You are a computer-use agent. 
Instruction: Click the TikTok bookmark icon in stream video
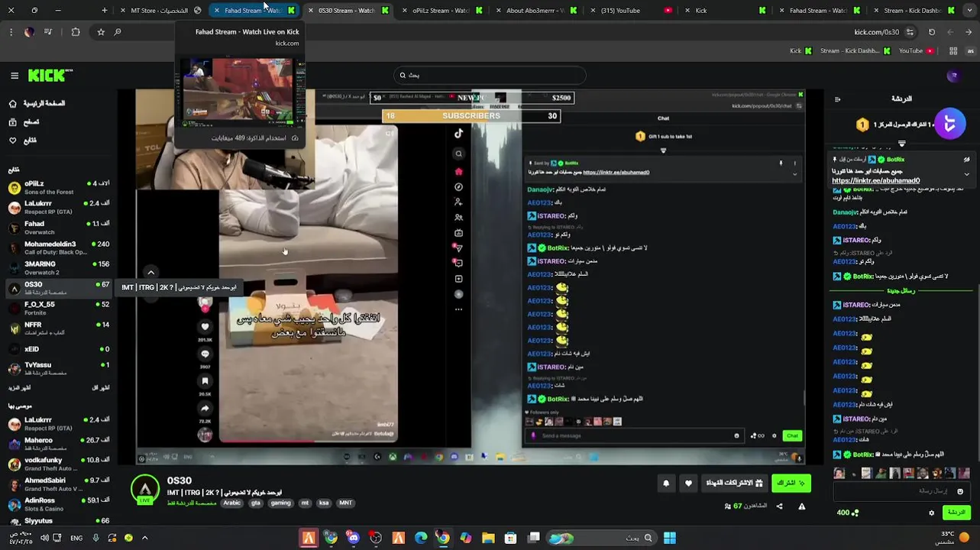click(205, 380)
